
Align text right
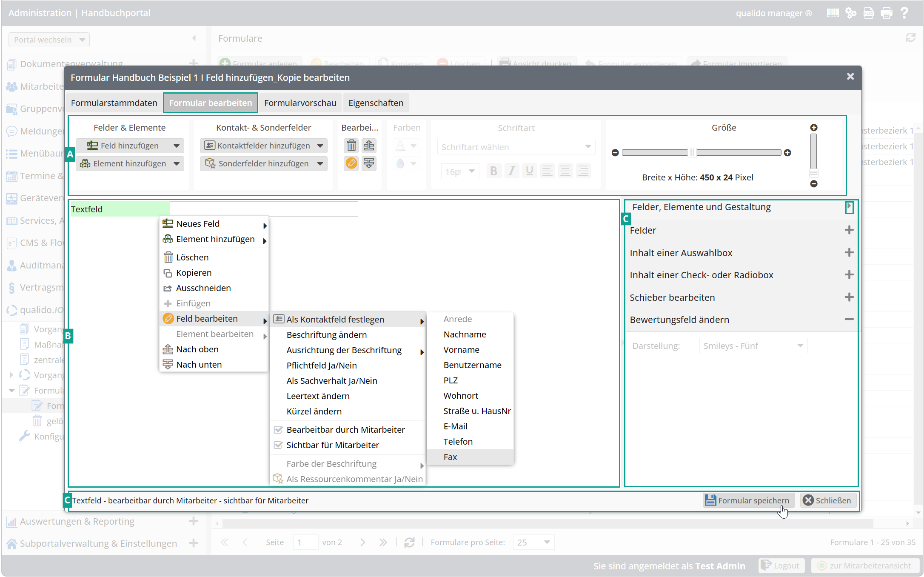[583, 171]
